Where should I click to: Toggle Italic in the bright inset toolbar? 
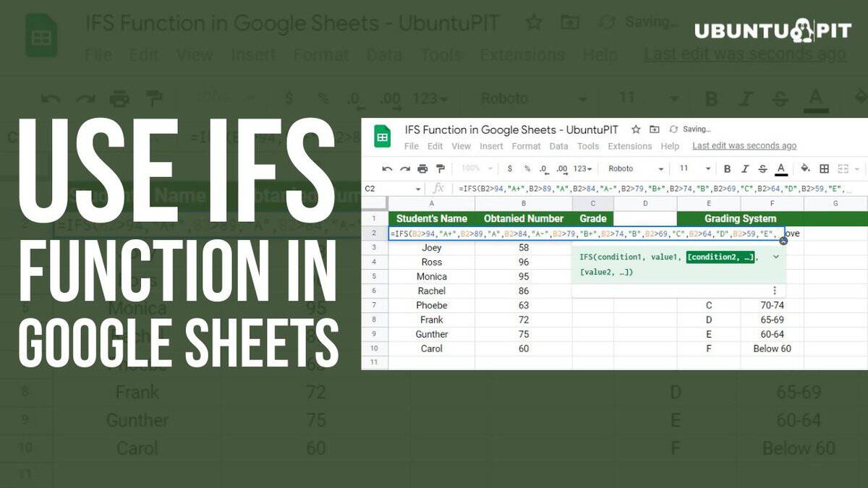pos(745,168)
